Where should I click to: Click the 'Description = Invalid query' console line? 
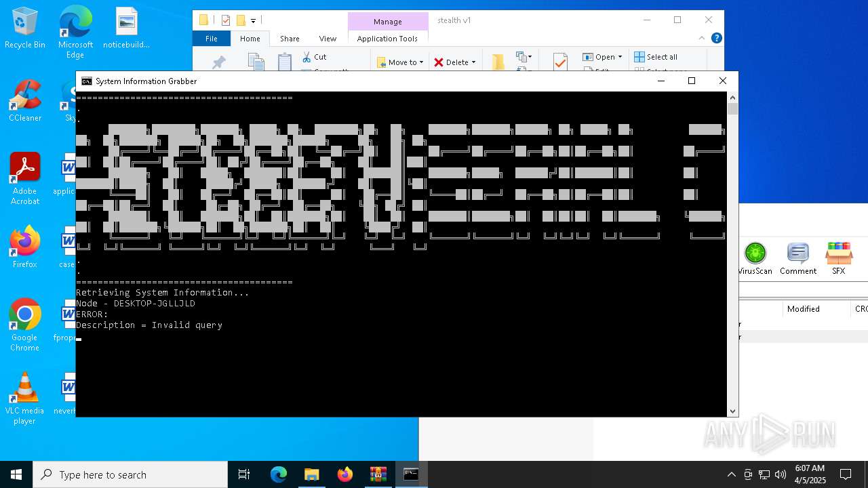149,325
